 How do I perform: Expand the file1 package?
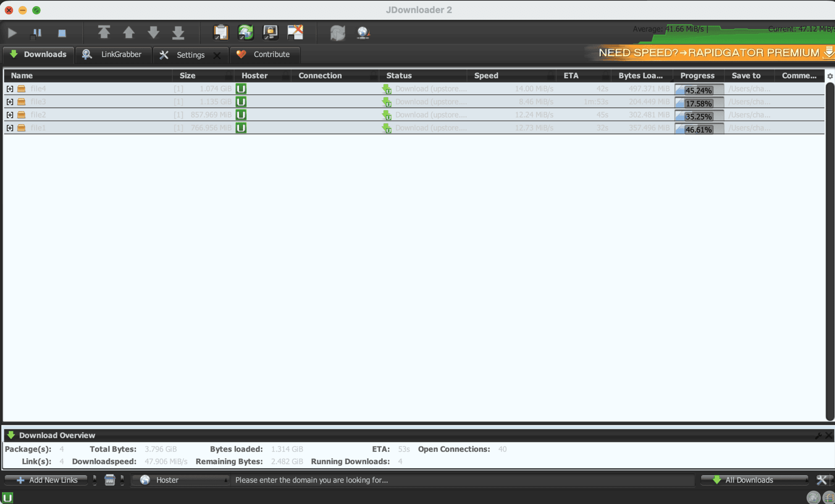coord(10,128)
